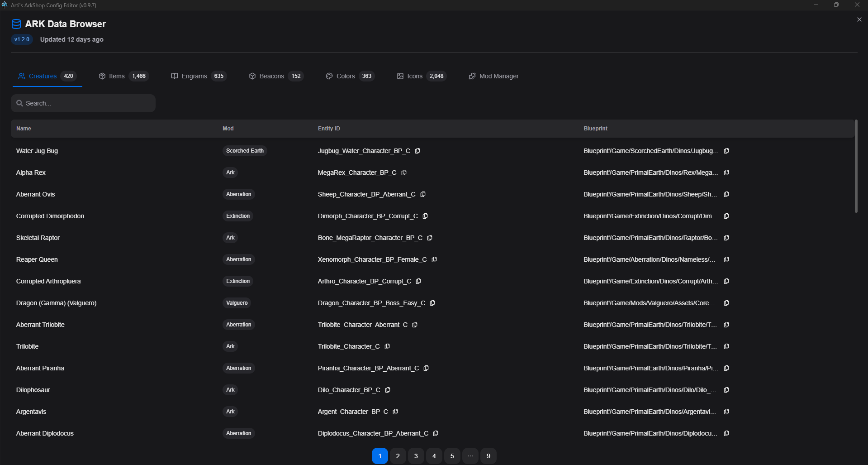The image size is (868, 465).
Task: Copy Entity ID Dragon_Character_BP_Boss_Easy_C
Action: tap(432, 303)
